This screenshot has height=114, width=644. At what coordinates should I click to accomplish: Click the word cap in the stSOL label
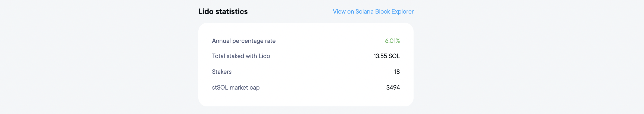(x=255, y=88)
